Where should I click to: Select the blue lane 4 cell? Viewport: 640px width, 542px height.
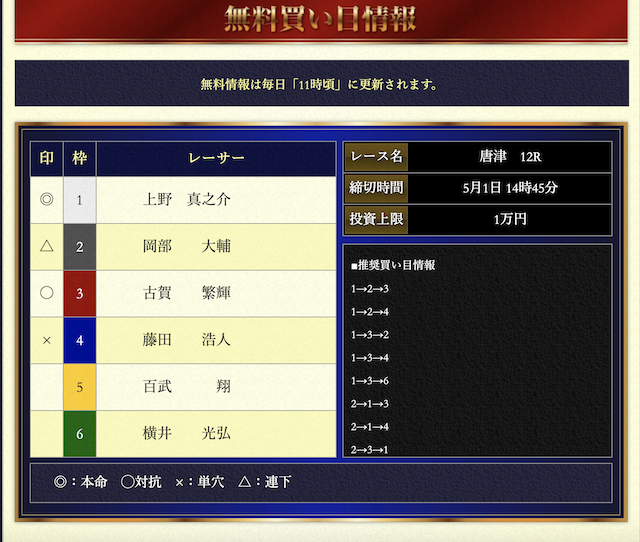[80, 340]
